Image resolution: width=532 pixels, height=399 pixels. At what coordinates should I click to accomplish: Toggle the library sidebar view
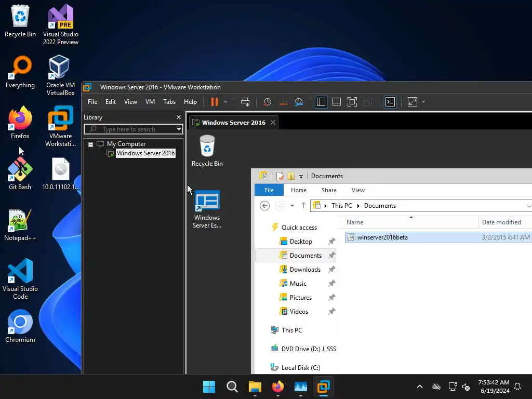[321, 102]
